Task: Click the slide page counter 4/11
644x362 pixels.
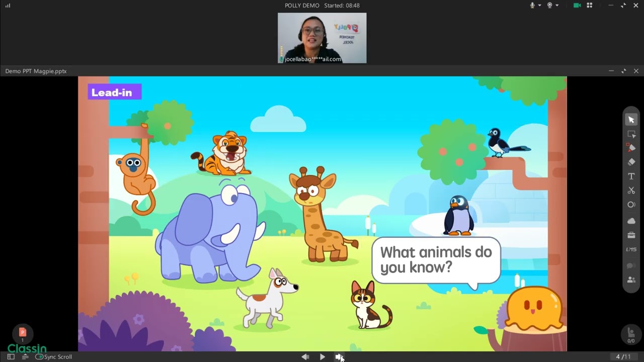Action: [623, 356]
